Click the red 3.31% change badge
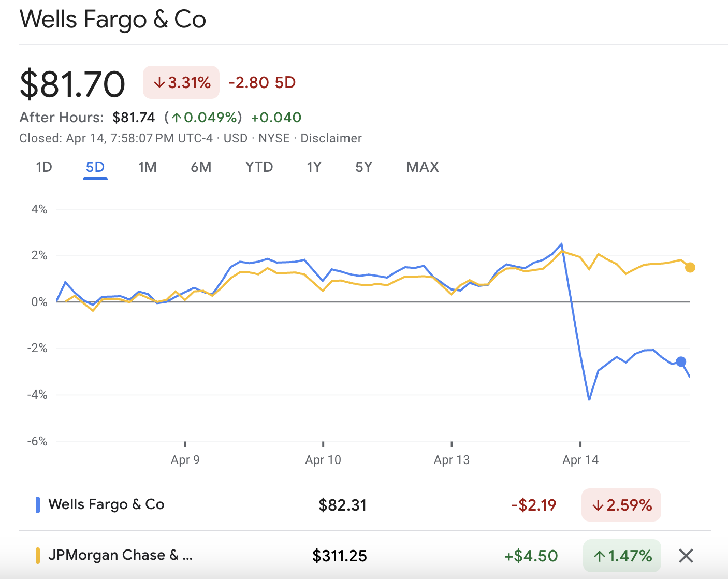The image size is (728, 579). 181,82
